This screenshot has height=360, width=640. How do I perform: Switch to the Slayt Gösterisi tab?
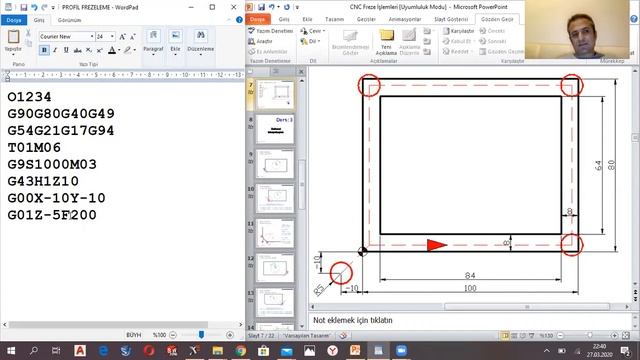(451, 19)
